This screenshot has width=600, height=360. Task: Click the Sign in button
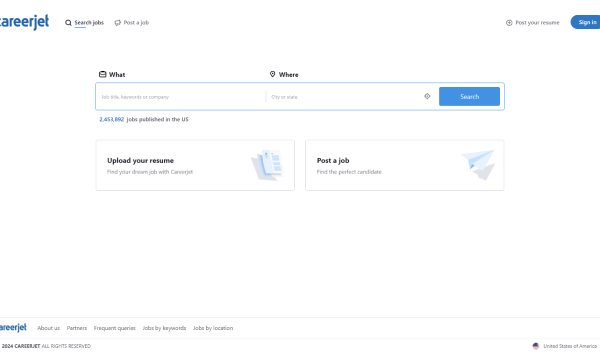(x=585, y=22)
